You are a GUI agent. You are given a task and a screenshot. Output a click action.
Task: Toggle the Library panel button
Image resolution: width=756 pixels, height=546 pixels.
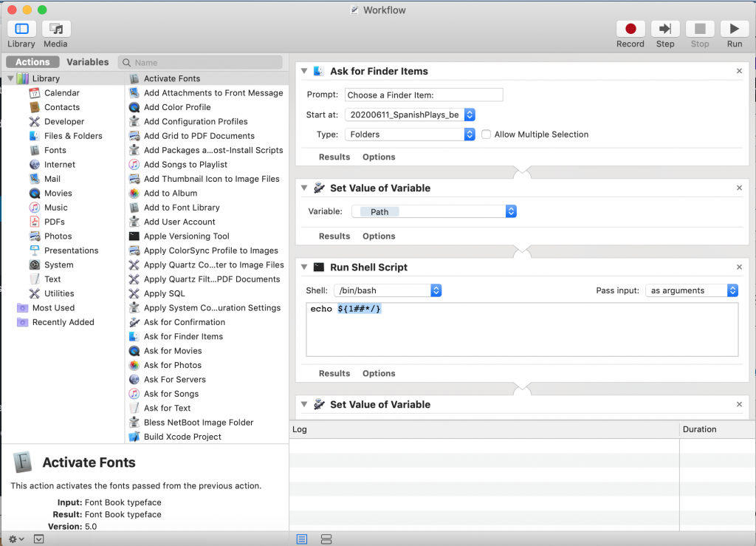point(21,30)
